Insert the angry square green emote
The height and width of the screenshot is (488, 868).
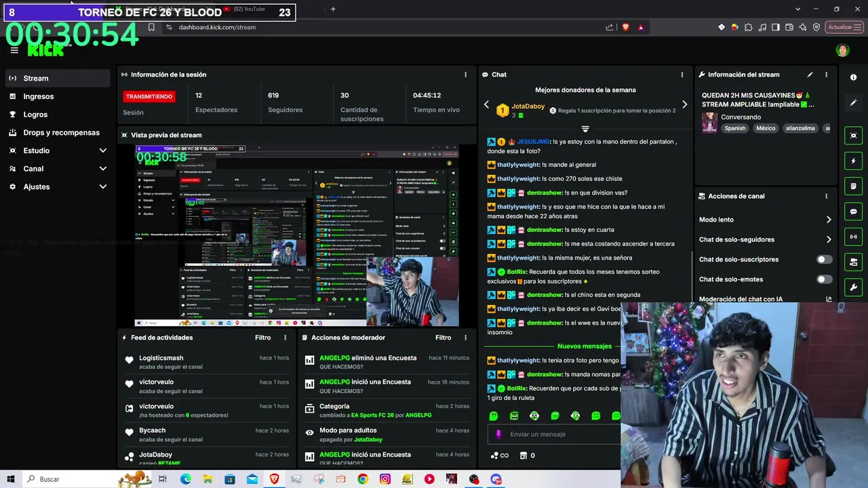coord(514,416)
